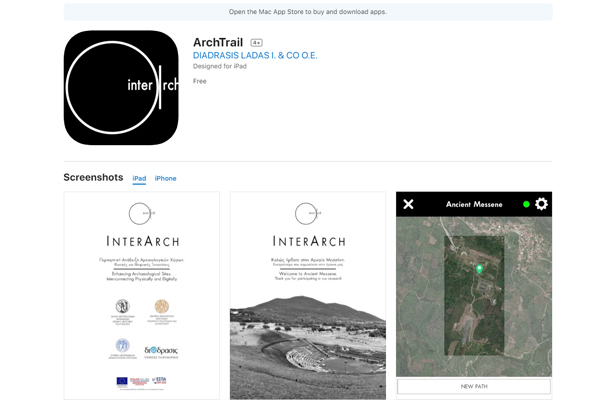Click the 'Designed for iPad' text

pos(220,66)
